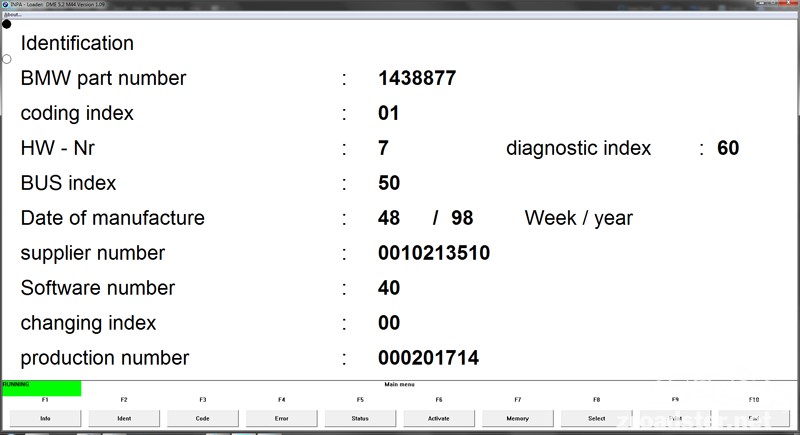
Task: Click the diagnostic index value 60
Action: tap(728, 148)
